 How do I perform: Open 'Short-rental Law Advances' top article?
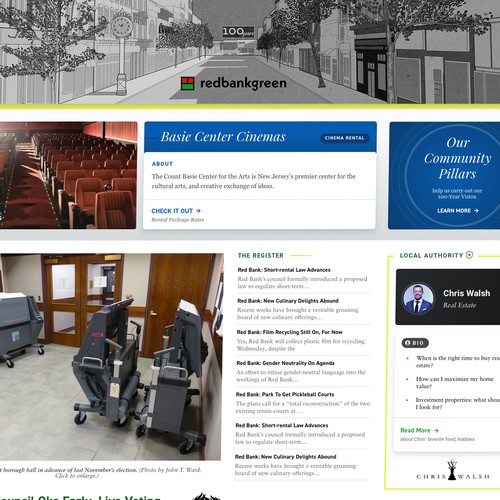pos(284,270)
